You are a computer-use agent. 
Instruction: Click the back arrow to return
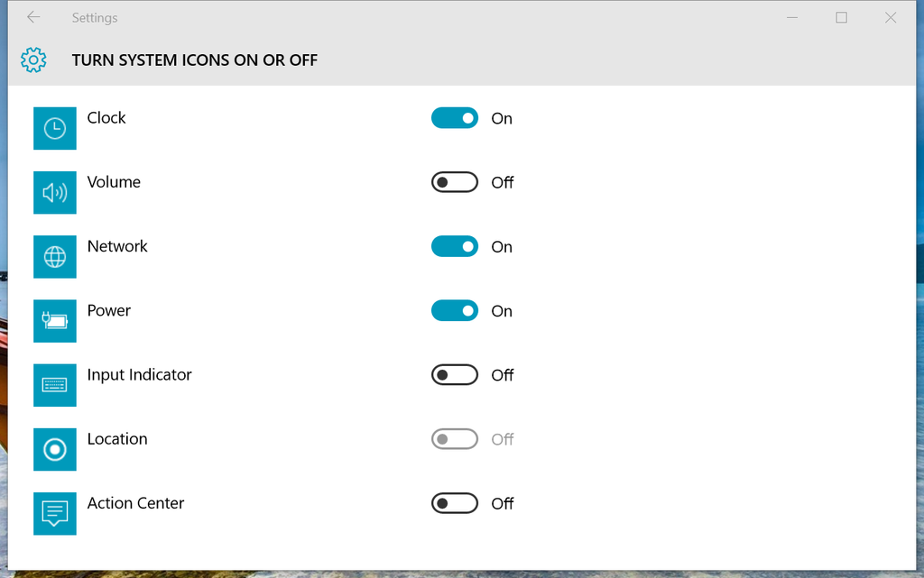(x=32, y=17)
